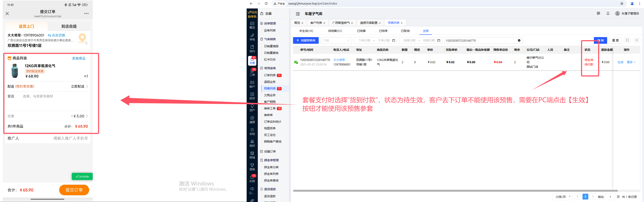Open the table column settings icon
644x202 pixels.
tap(637, 40)
